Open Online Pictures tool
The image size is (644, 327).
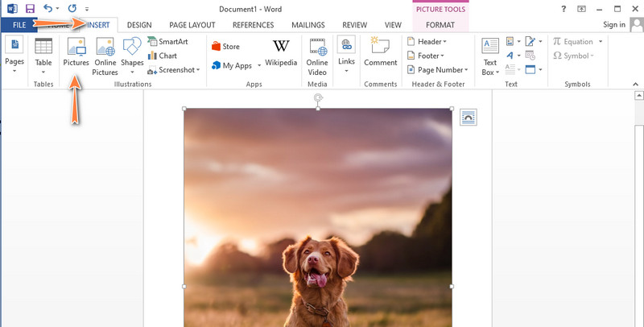[105, 55]
